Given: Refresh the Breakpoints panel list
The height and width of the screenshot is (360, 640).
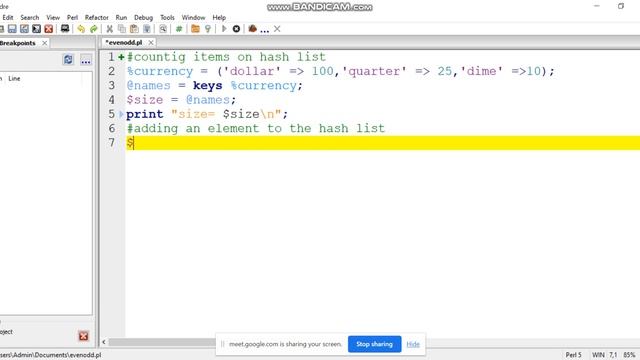Looking at the screenshot, I should click(68, 60).
